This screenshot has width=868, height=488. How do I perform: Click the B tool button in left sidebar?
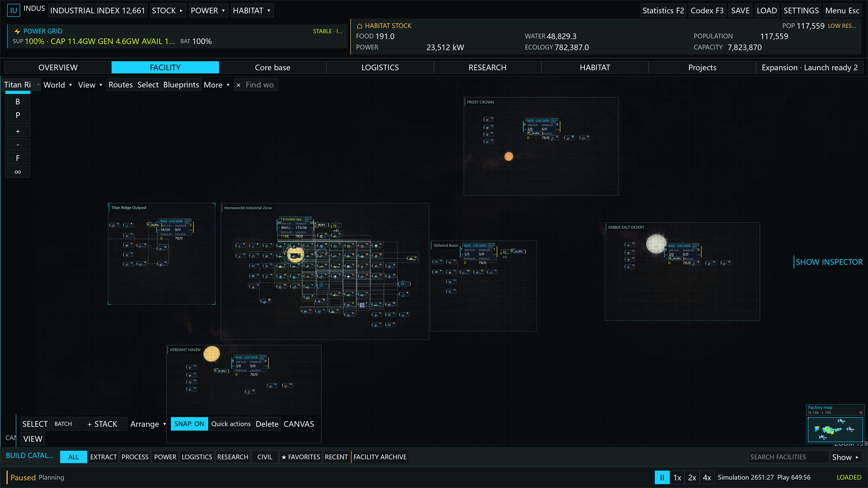[18, 102]
